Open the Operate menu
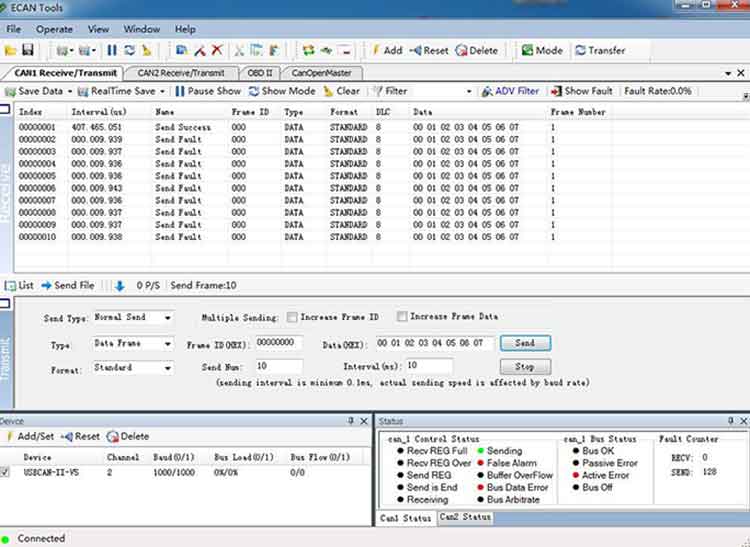Image resolution: width=750 pixels, height=547 pixels. [54, 29]
